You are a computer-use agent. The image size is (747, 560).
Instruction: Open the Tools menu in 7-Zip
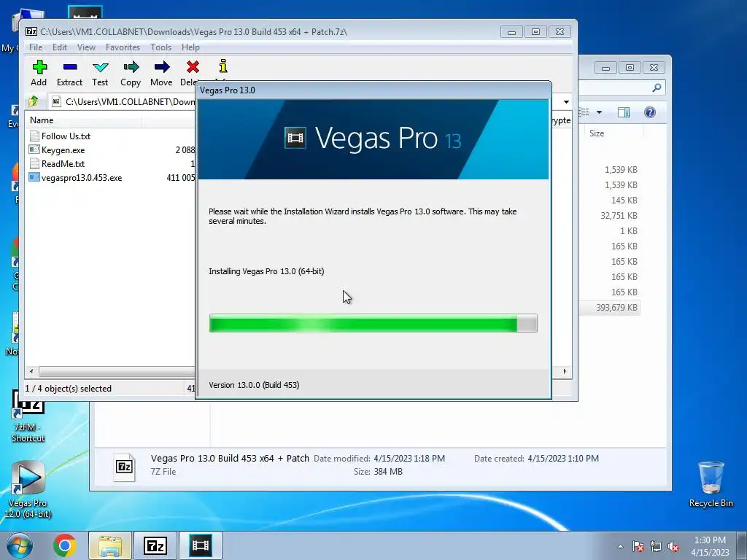pos(160,47)
